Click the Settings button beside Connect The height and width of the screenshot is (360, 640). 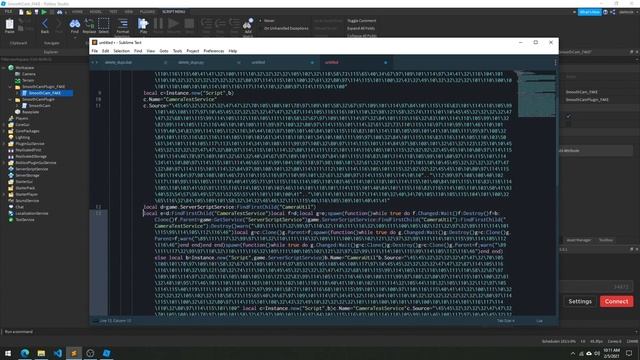(580, 302)
